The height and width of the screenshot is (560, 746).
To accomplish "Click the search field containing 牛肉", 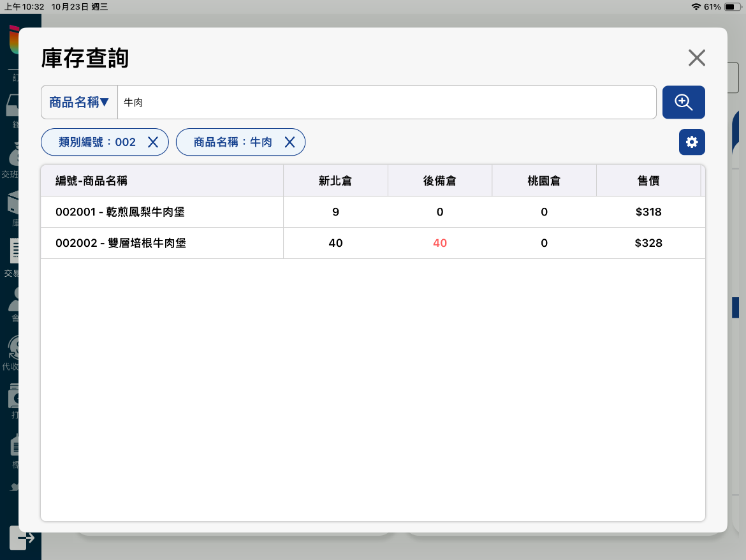I will click(x=386, y=102).
